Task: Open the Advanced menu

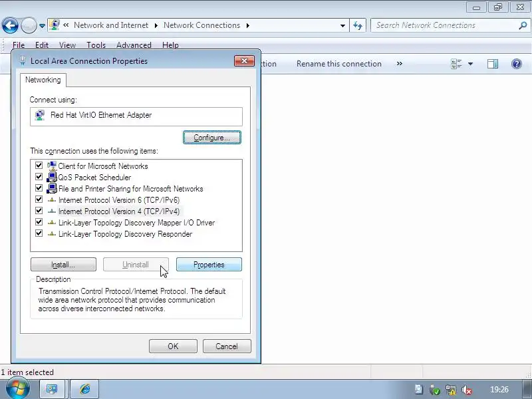Action: click(134, 45)
